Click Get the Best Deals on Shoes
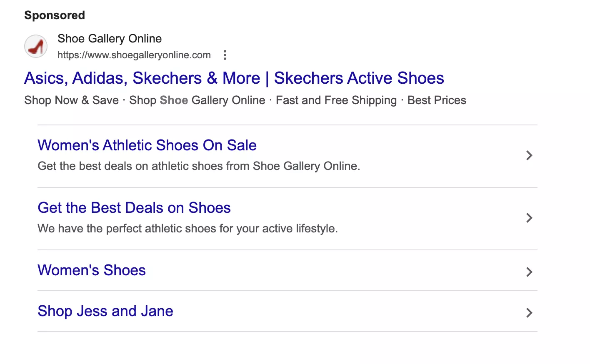This screenshot has width=590, height=364. [134, 207]
